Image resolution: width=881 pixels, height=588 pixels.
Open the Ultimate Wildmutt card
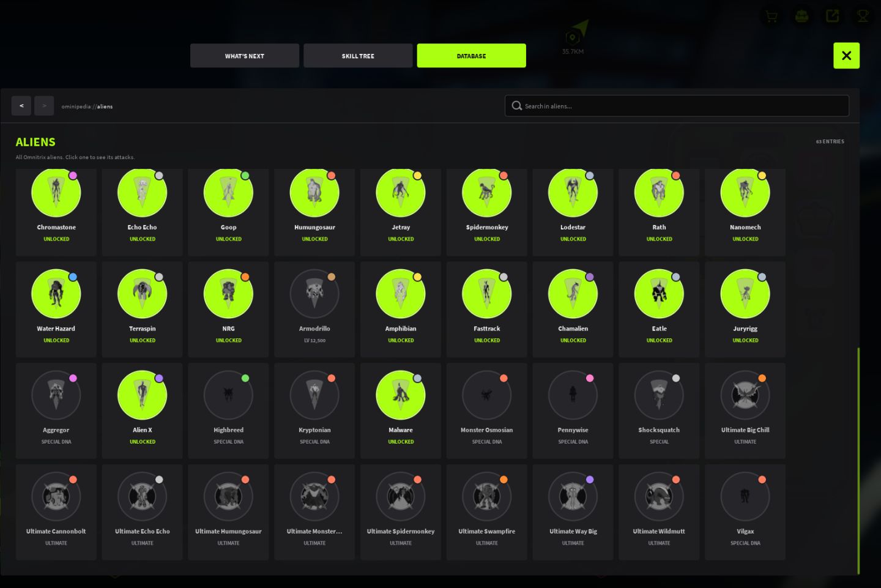click(x=659, y=512)
